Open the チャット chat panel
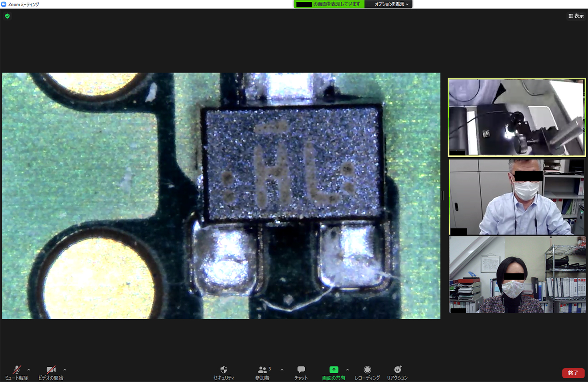 pos(301,372)
